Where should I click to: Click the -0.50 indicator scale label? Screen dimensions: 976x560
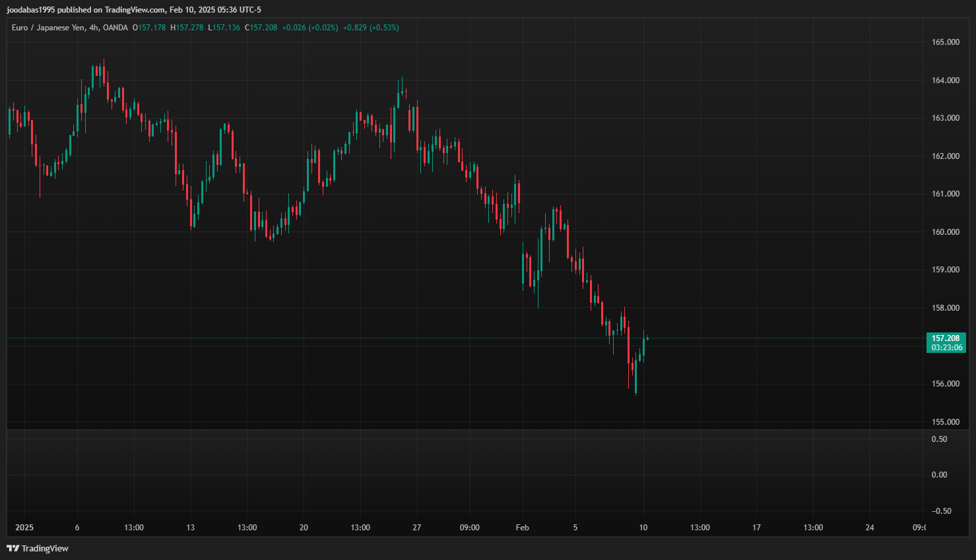pos(941,511)
